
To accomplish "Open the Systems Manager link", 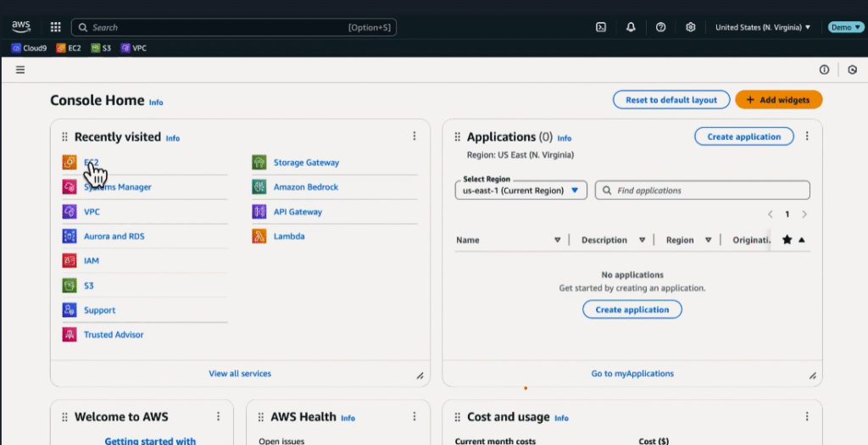I will tap(117, 187).
